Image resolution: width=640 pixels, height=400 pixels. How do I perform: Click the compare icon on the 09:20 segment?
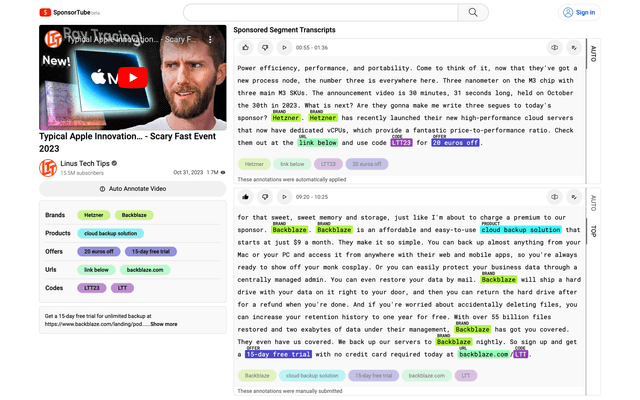click(x=554, y=197)
